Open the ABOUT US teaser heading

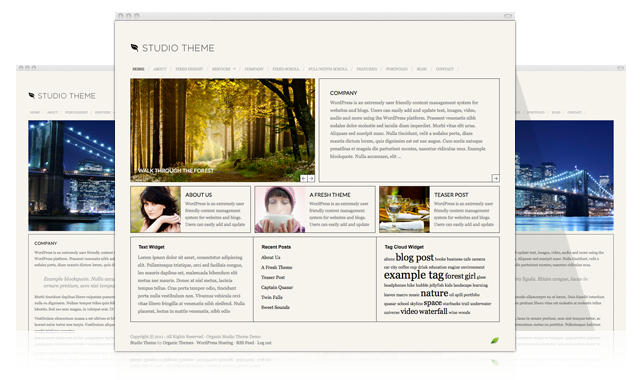click(x=198, y=195)
